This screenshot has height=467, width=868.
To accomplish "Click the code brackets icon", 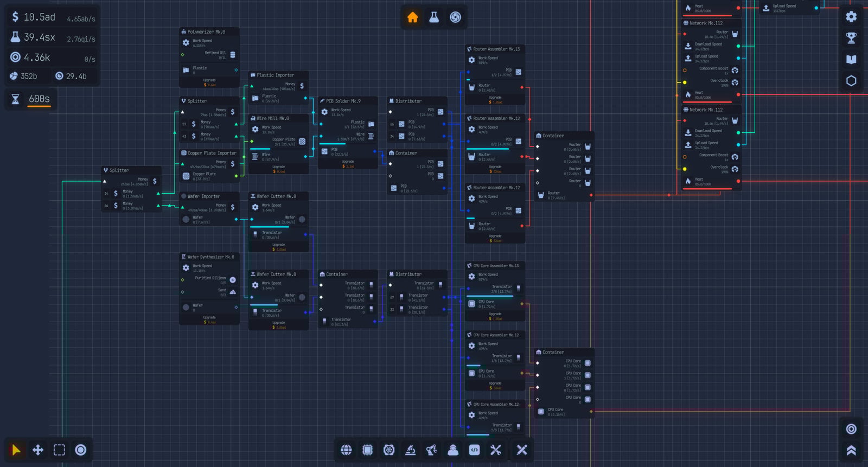I will click(x=474, y=450).
